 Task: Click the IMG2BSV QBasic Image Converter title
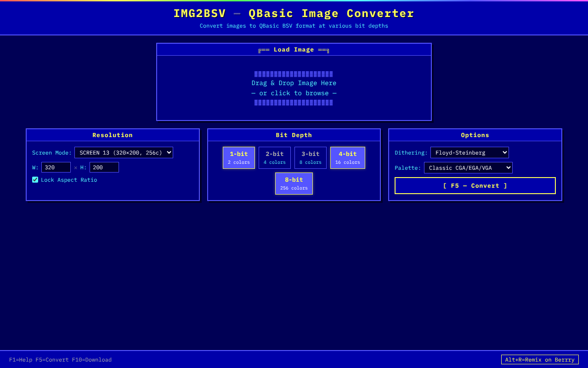click(294, 14)
